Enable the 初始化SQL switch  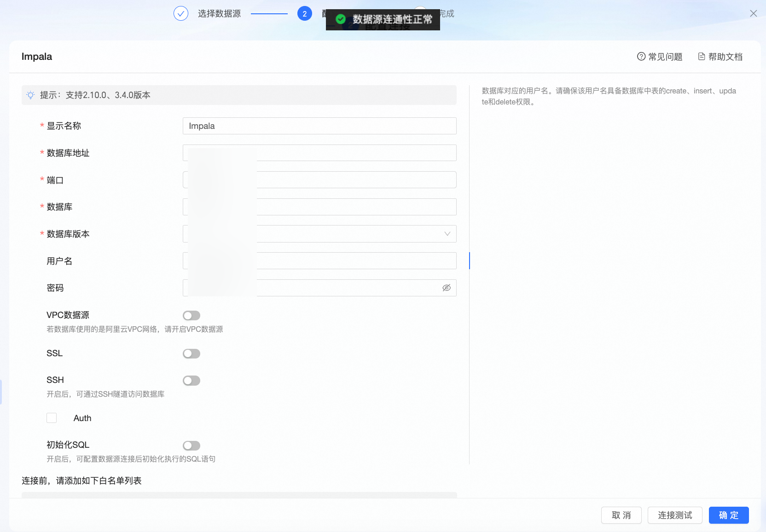191,445
